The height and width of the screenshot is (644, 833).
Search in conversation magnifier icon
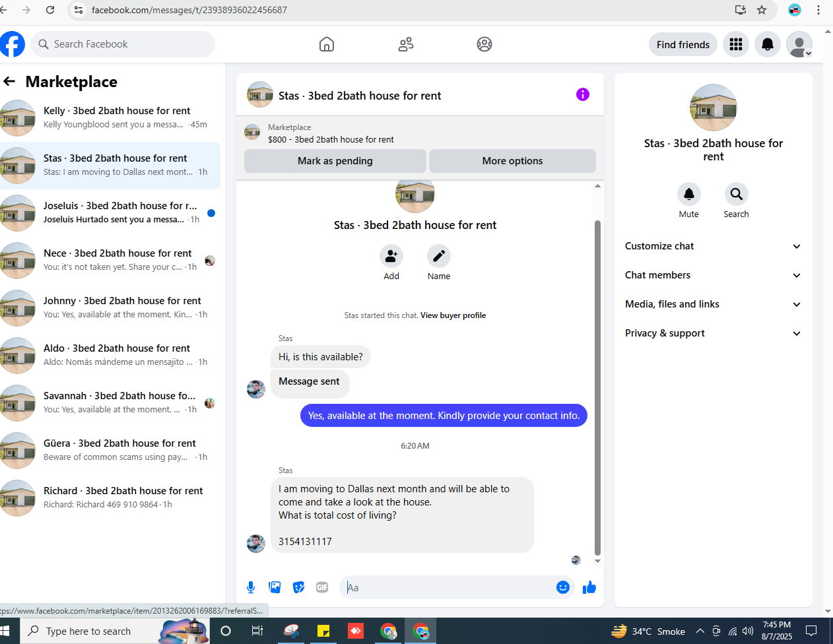pyautogui.click(x=737, y=194)
